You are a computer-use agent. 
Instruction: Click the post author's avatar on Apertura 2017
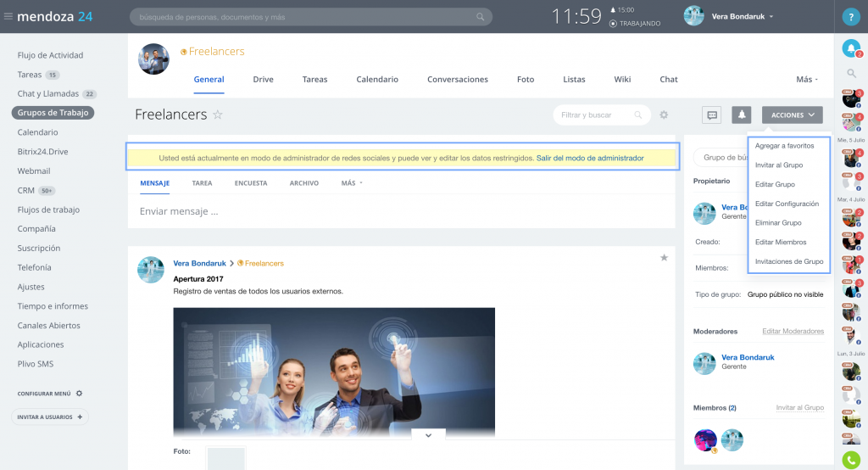point(151,270)
